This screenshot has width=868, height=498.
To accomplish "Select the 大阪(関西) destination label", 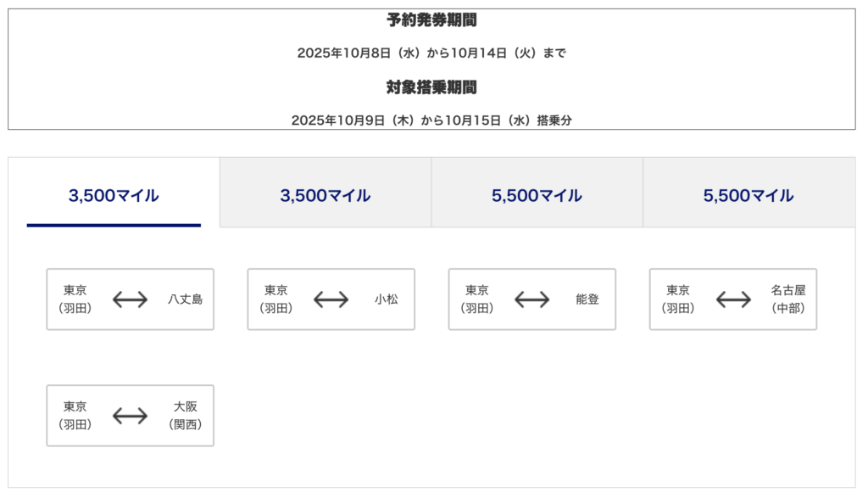I will tap(185, 416).
